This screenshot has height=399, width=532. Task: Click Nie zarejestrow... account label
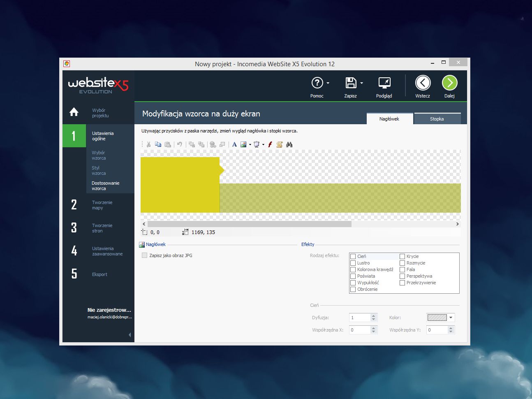point(109,310)
